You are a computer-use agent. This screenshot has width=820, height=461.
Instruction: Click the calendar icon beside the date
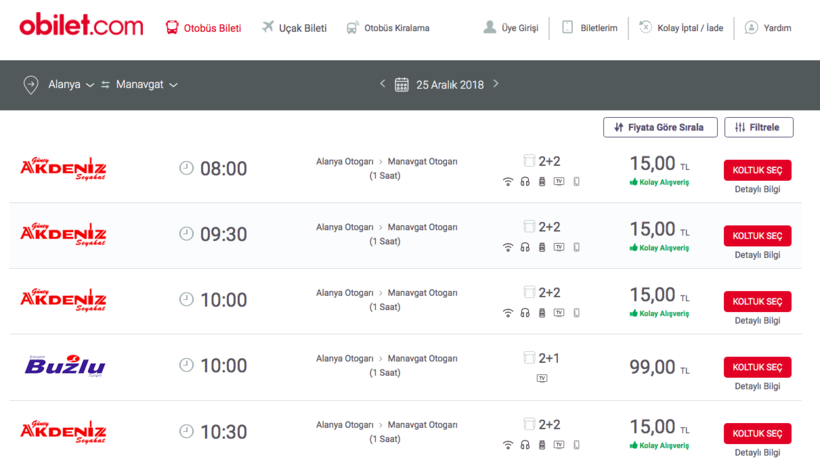pyautogui.click(x=402, y=85)
